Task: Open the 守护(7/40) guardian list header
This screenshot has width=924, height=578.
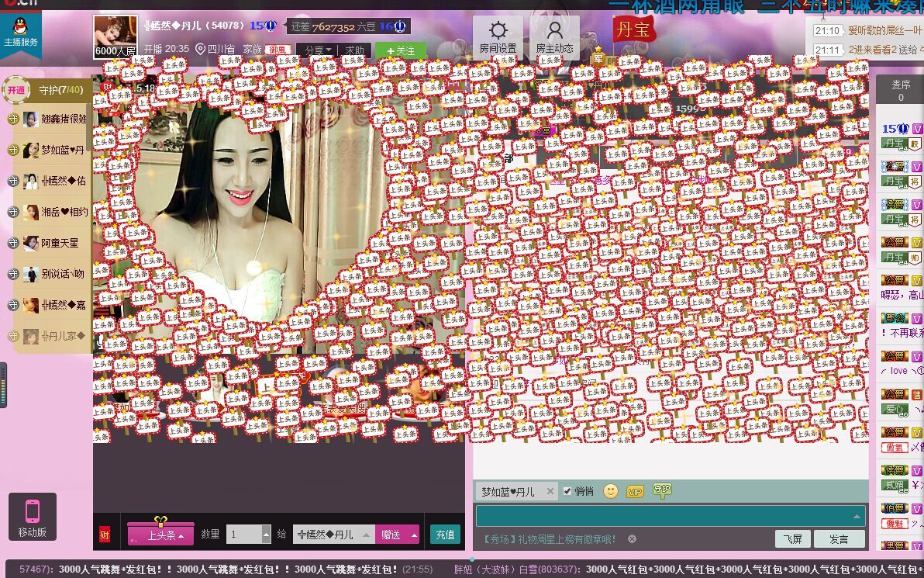Action: pos(60,90)
